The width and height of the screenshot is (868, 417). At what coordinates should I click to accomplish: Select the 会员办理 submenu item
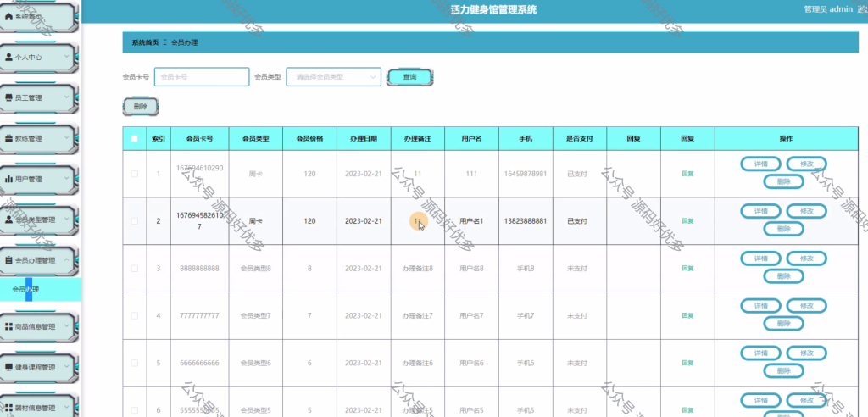41,289
